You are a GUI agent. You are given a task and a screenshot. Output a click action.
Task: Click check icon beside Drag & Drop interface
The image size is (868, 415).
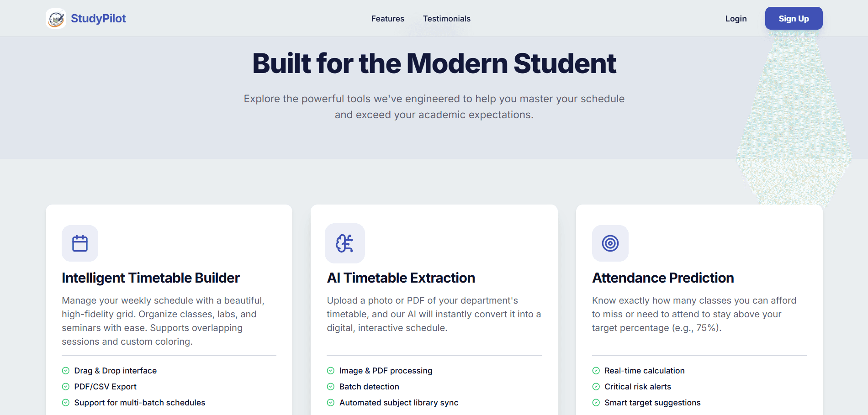[x=66, y=371]
